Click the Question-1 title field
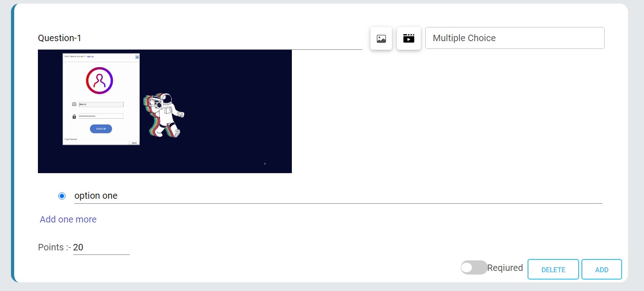The height and width of the screenshot is (291, 644). coord(200,38)
